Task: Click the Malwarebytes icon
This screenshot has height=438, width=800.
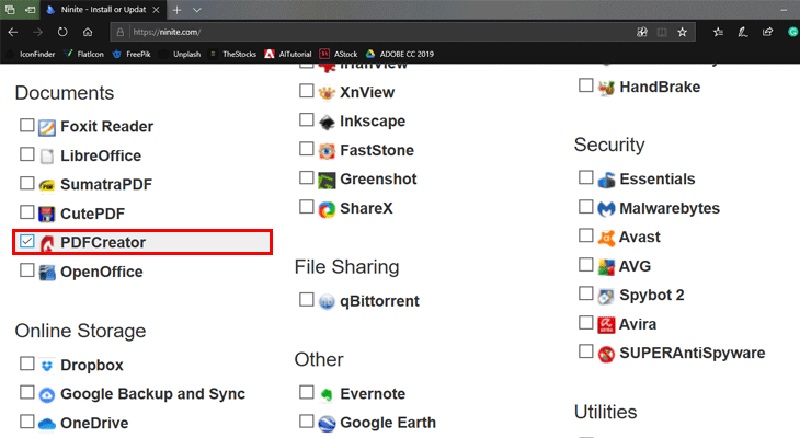Action: 606,209
